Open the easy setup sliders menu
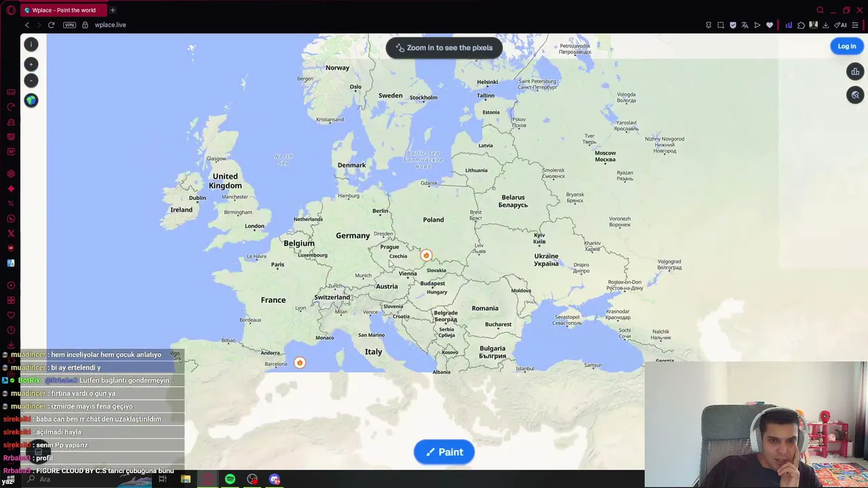 (855, 25)
